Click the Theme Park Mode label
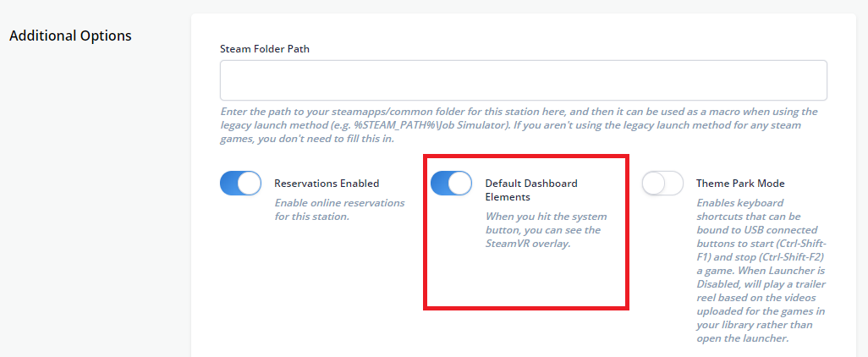The image size is (868, 357). [740, 184]
